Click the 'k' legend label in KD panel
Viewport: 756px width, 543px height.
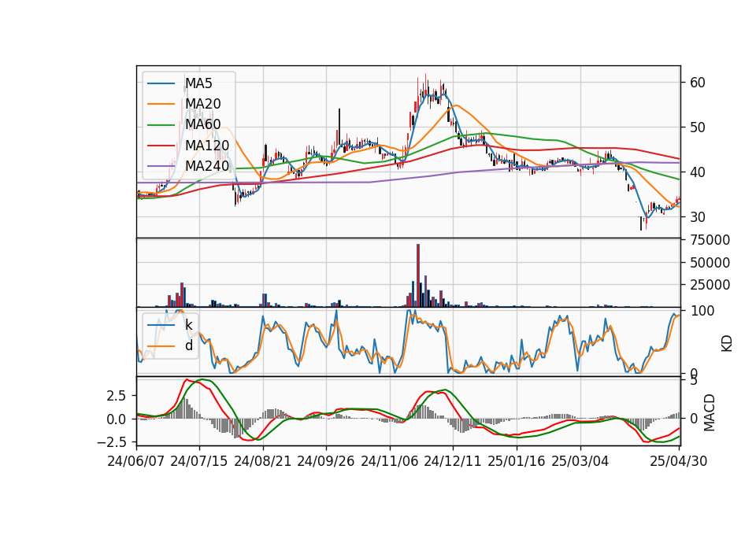tap(188, 325)
